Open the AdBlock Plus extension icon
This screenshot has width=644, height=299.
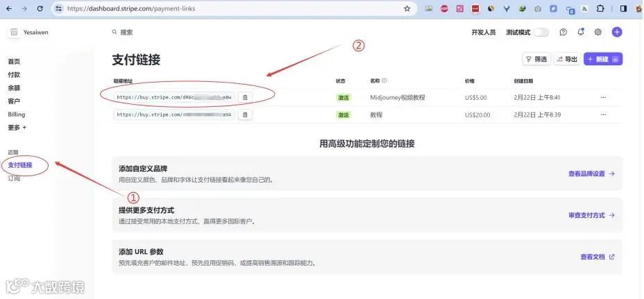pos(444,8)
